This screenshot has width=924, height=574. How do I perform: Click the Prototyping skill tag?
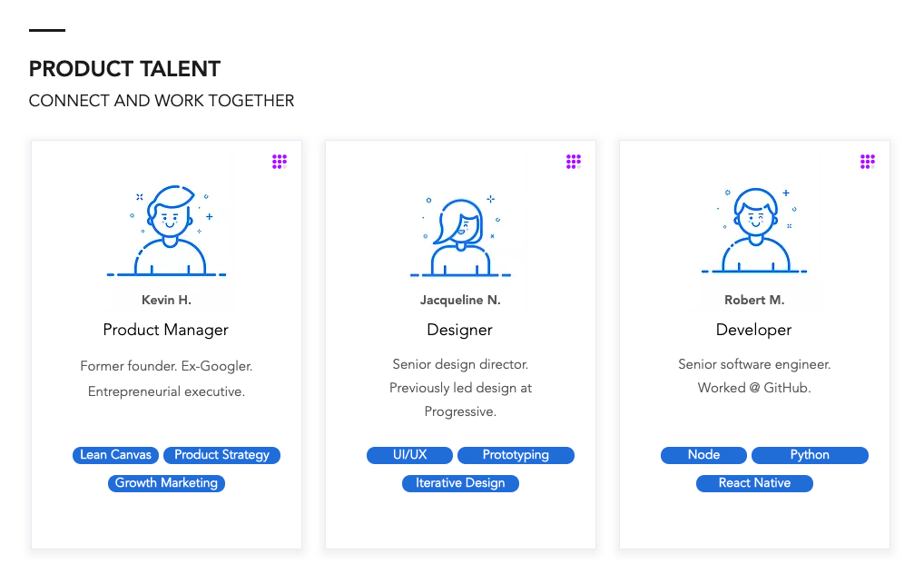516,455
